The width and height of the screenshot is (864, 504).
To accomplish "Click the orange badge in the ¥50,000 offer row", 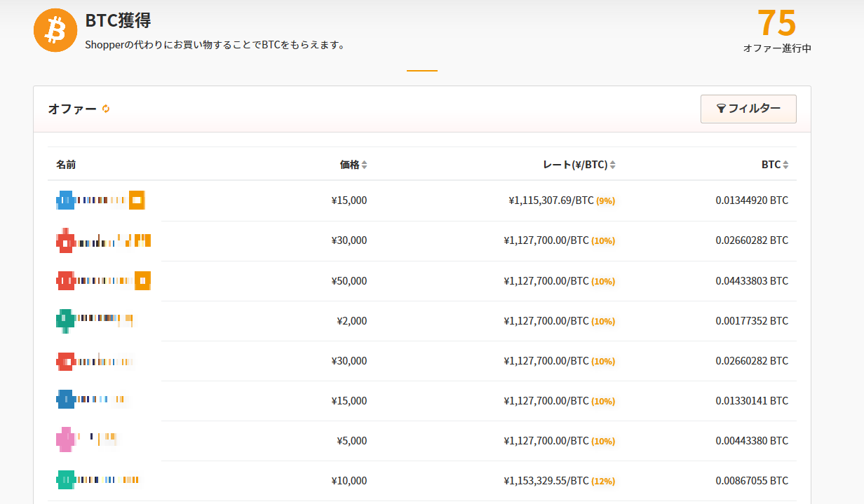I will tap(142, 280).
